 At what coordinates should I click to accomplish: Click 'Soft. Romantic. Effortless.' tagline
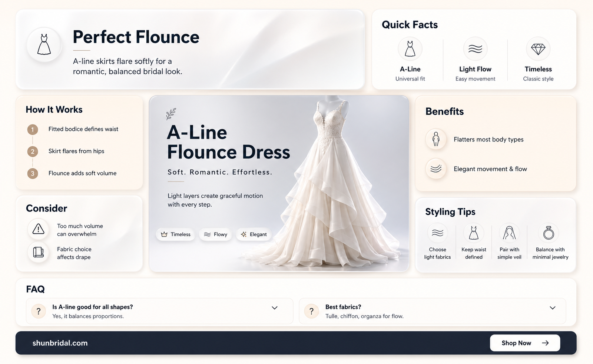220,172
